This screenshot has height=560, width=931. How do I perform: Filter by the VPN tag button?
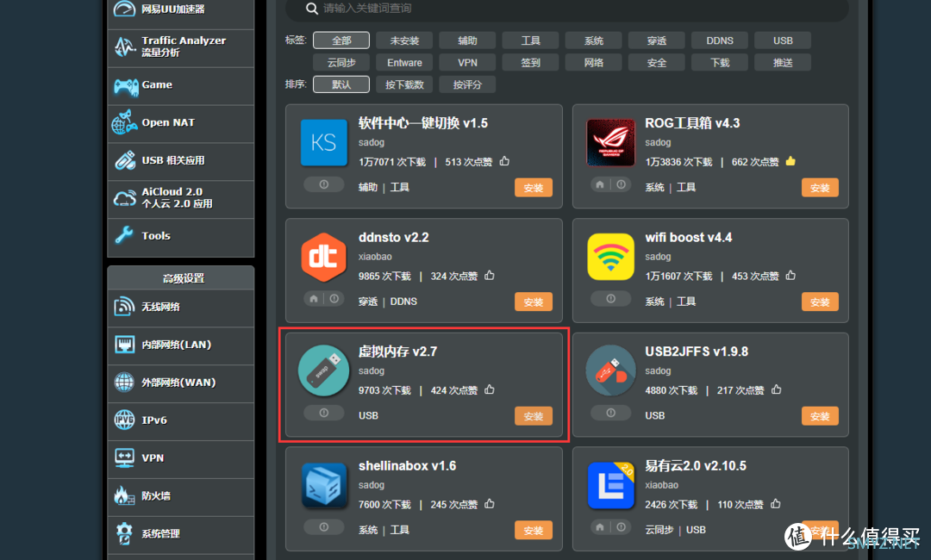click(467, 62)
